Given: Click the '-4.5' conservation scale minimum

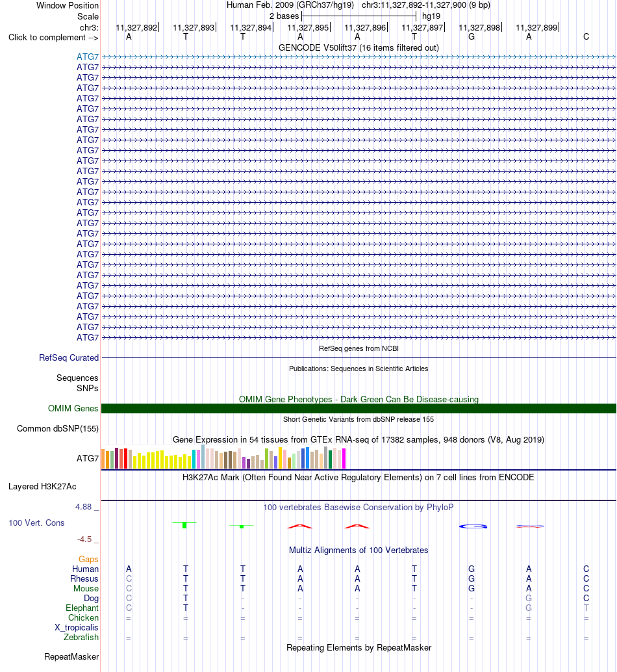Looking at the screenshot, I should (84, 539).
